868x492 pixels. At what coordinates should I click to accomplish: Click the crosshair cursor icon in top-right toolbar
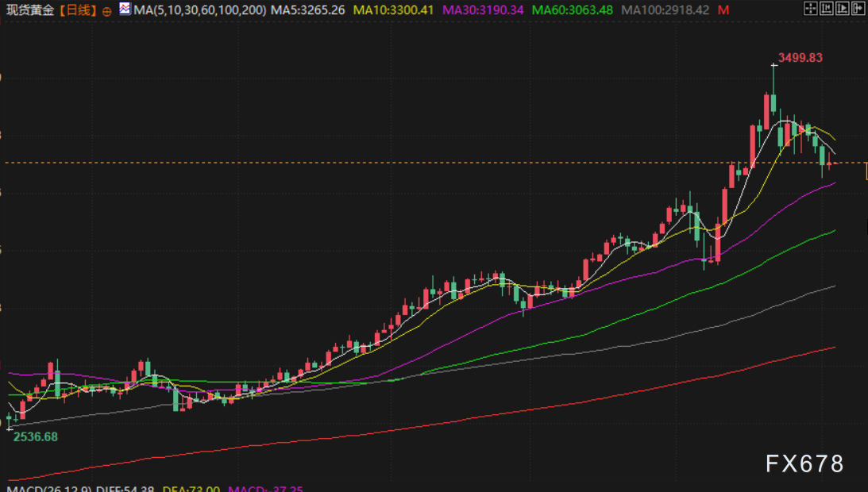tap(810, 10)
